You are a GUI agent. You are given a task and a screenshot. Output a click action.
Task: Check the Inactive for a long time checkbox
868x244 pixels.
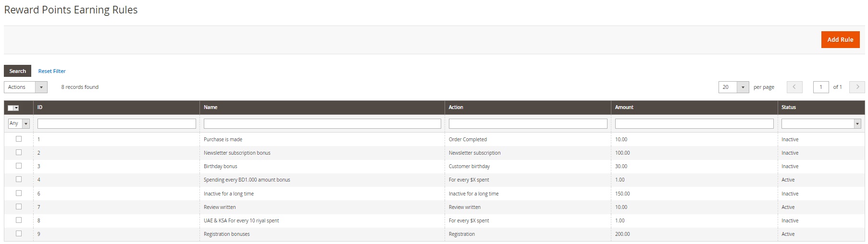[x=19, y=193]
